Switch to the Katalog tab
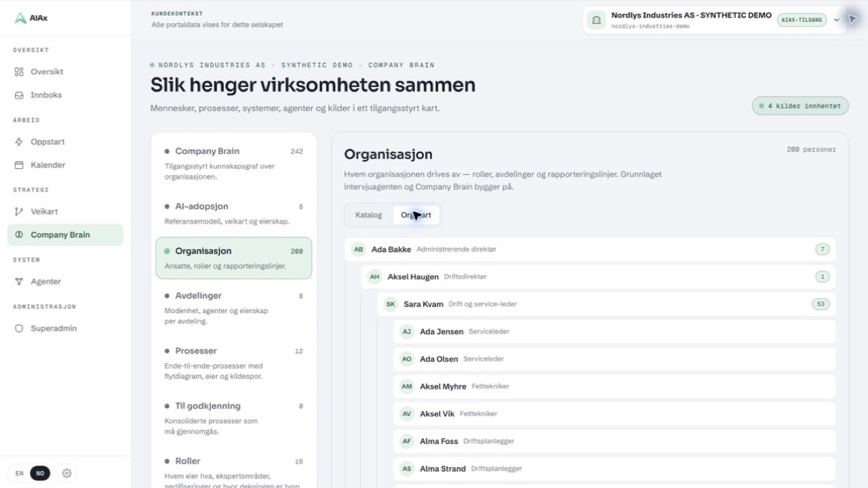The height and width of the screenshot is (488, 868). pyautogui.click(x=369, y=215)
